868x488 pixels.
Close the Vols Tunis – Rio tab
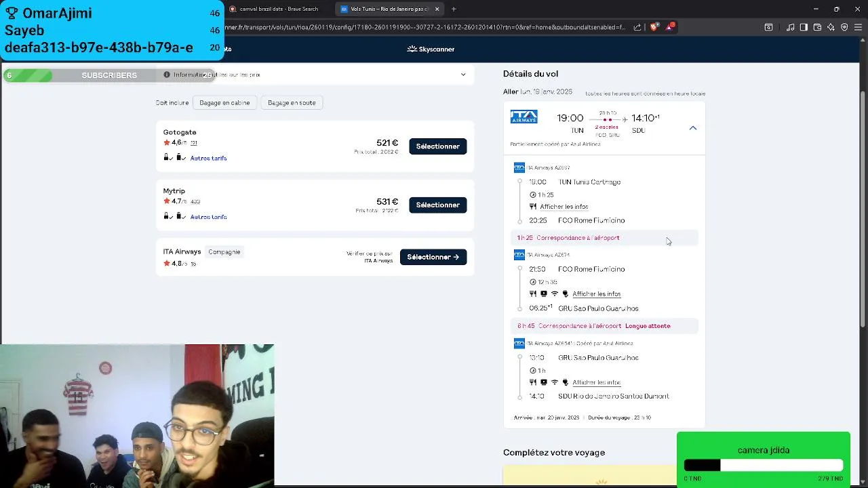tap(437, 9)
